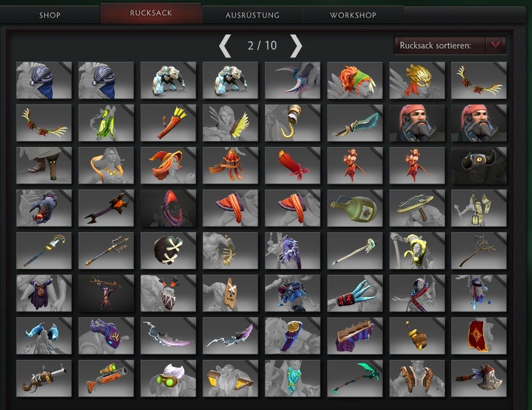Select the green potion bottle item

(x=355, y=208)
